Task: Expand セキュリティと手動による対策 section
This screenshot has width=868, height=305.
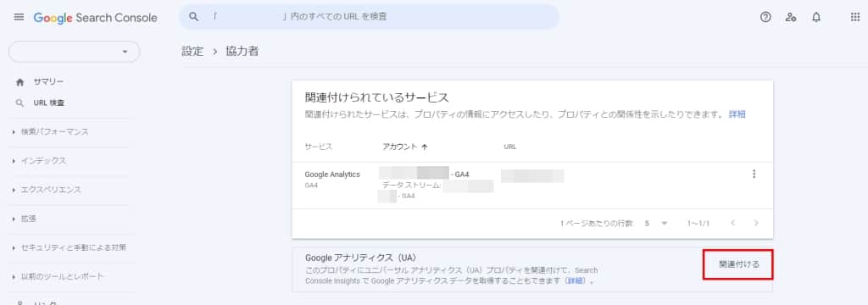Action: (70, 247)
